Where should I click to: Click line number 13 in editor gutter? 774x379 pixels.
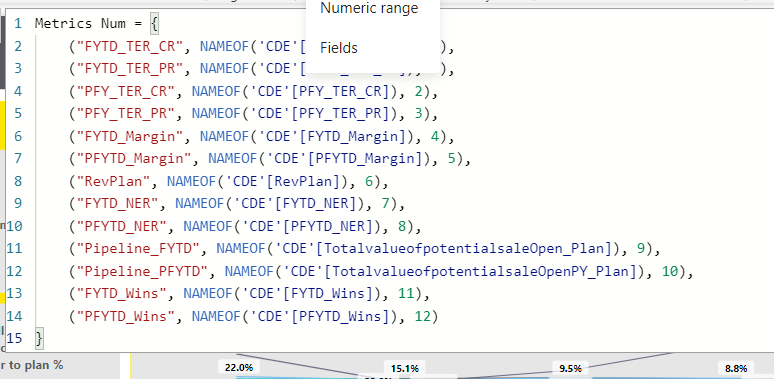[14, 294]
